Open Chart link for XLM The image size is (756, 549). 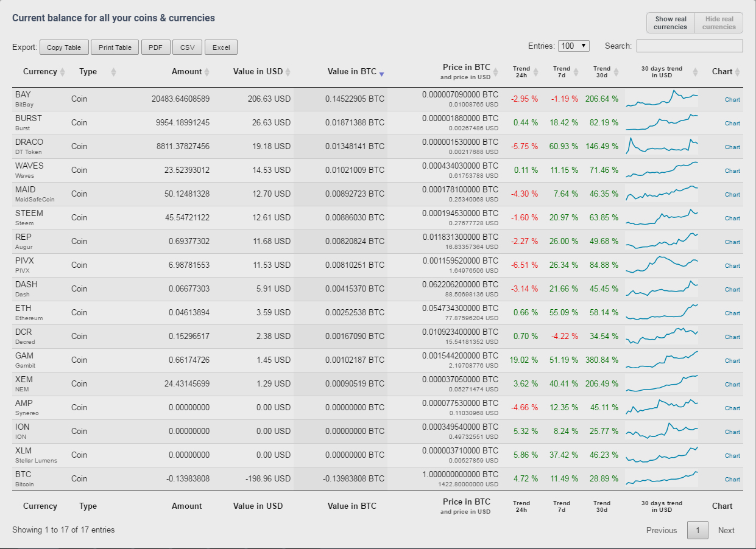732,456
